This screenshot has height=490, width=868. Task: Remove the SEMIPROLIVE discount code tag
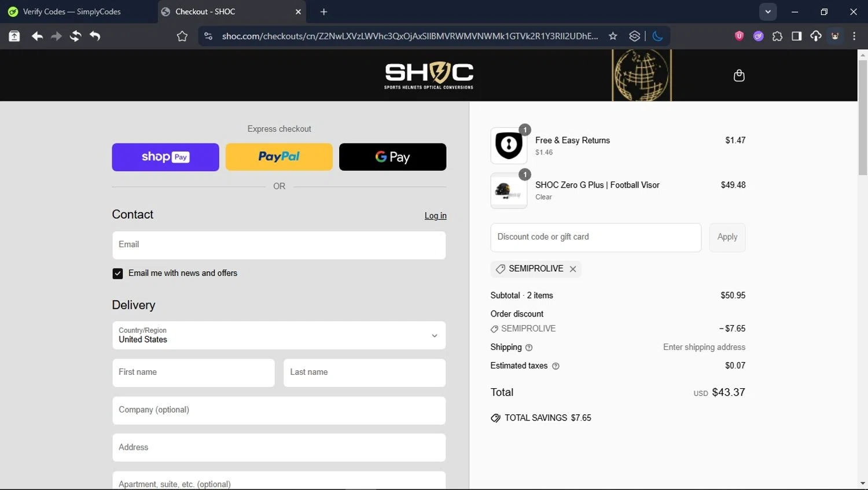coord(573,269)
